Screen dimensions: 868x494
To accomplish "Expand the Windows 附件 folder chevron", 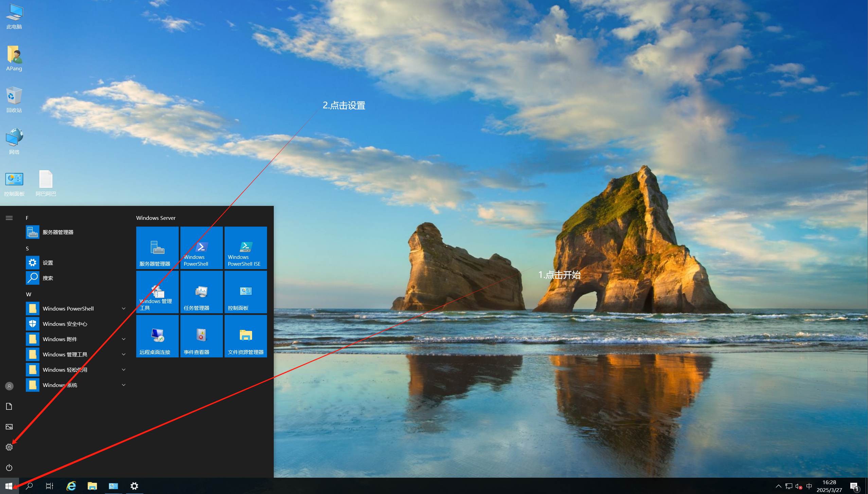I will tap(124, 339).
